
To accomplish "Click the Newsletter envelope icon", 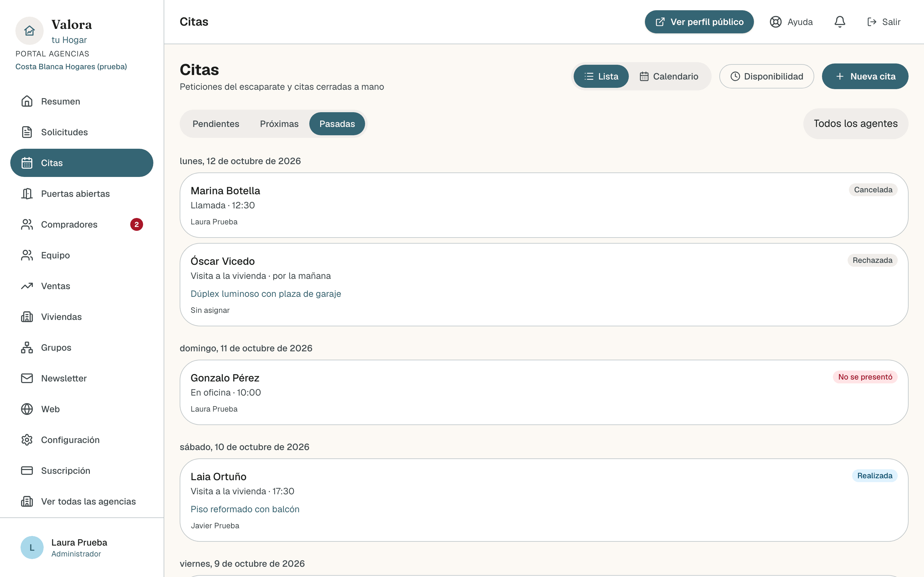I will pos(27,378).
